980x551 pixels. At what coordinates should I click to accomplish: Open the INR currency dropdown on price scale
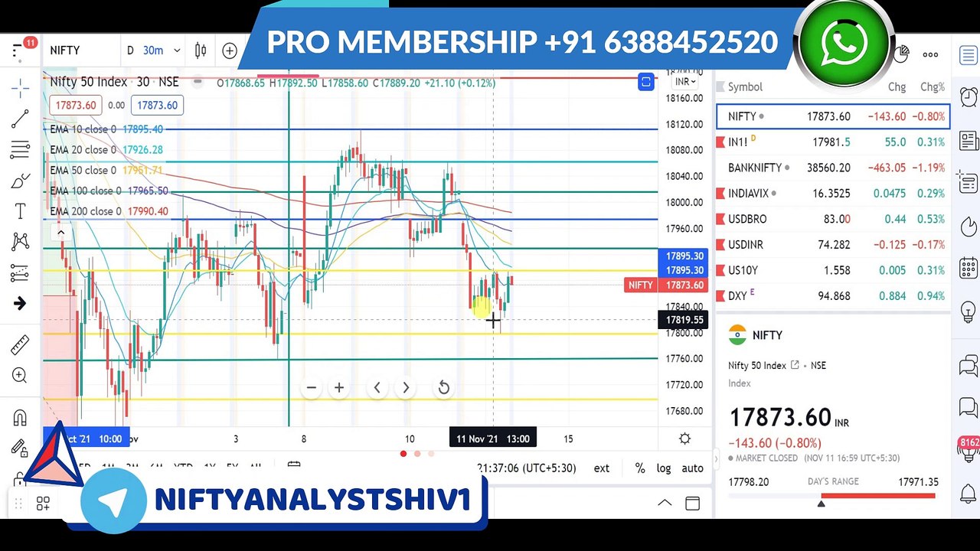(685, 82)
